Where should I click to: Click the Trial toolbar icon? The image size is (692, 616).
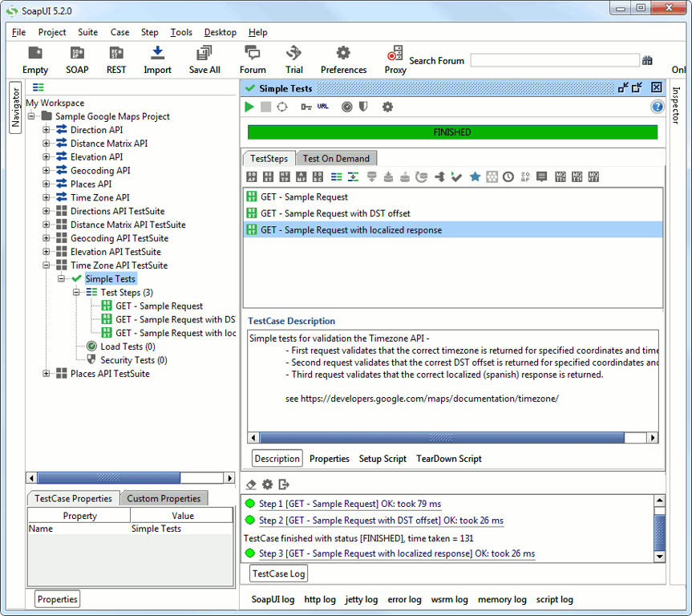[294, 60]
